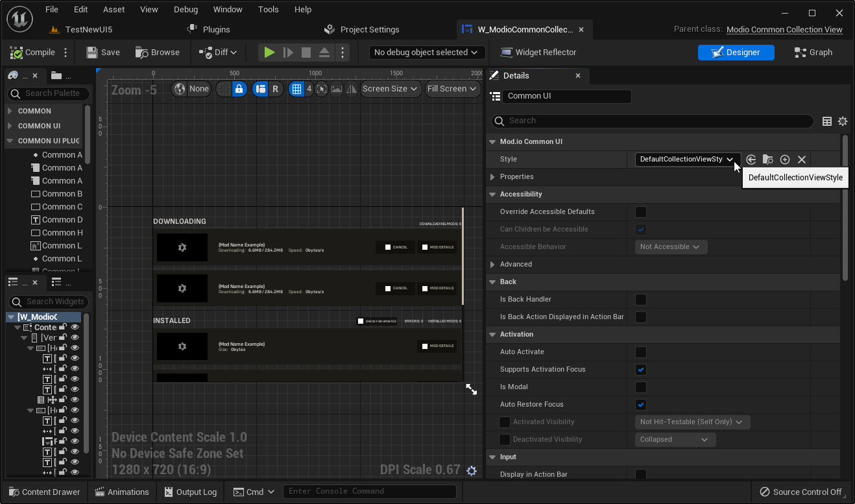
Task: Open Modio Common Collection View parent class
Action: tap(784, 29)
